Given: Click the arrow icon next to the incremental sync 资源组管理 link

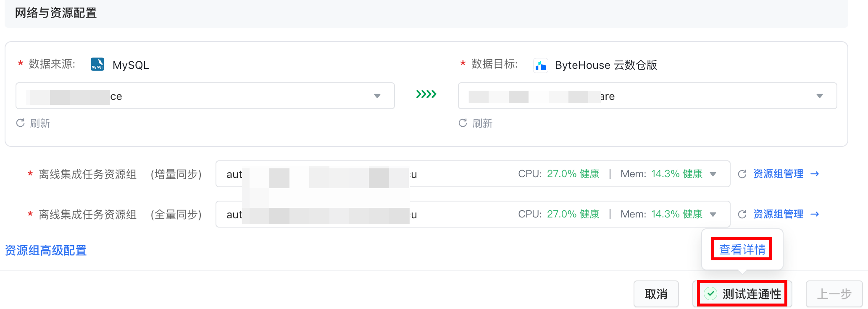Looking at the screenshot, I should tap(815, 174).
